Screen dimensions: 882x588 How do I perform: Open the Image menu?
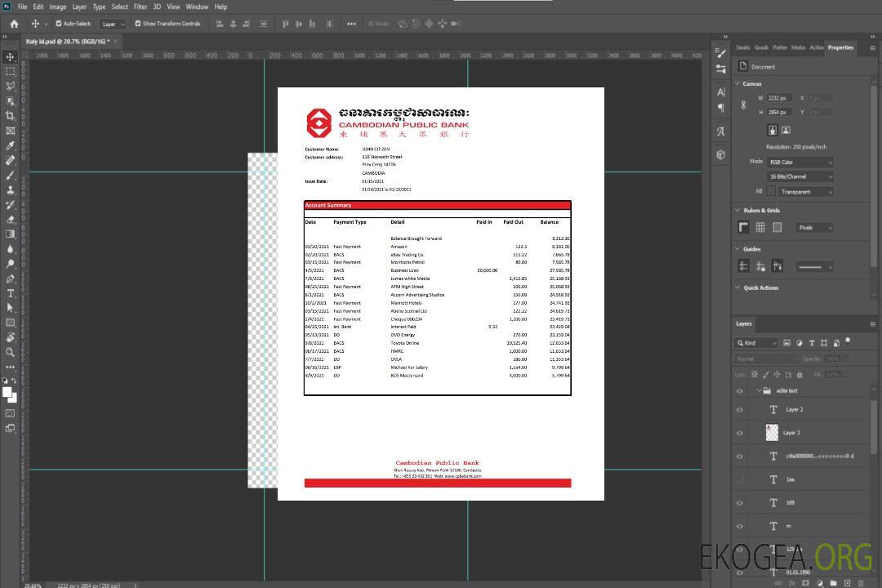(58, 7)
